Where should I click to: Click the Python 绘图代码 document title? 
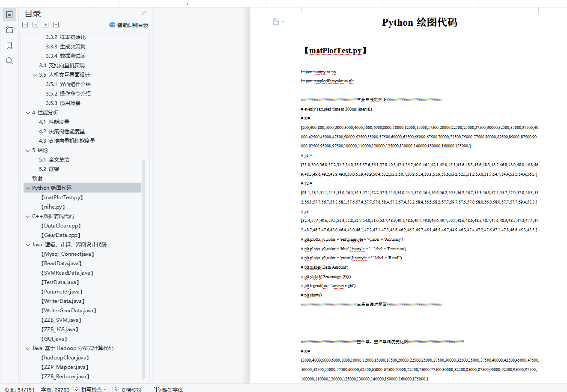(420, 22)
